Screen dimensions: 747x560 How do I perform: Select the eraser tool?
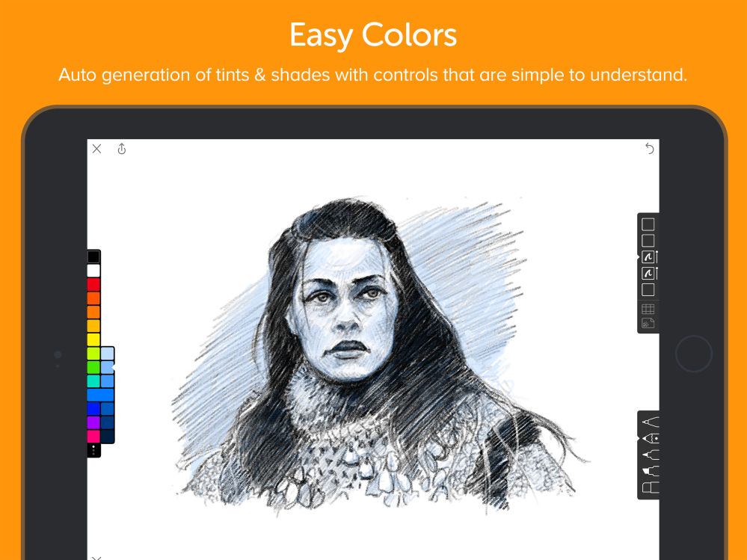pyautogui.click(x=649, y=487)
